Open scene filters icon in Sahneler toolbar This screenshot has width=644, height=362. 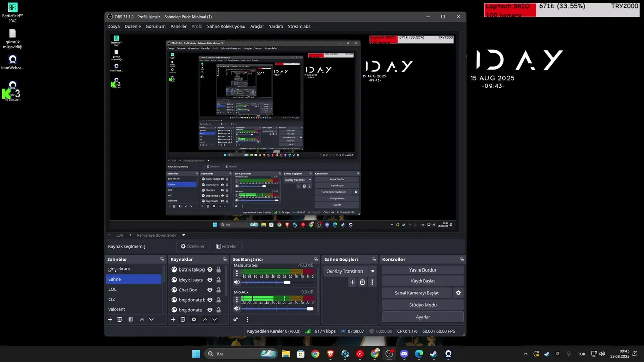[x=131, y=319]
